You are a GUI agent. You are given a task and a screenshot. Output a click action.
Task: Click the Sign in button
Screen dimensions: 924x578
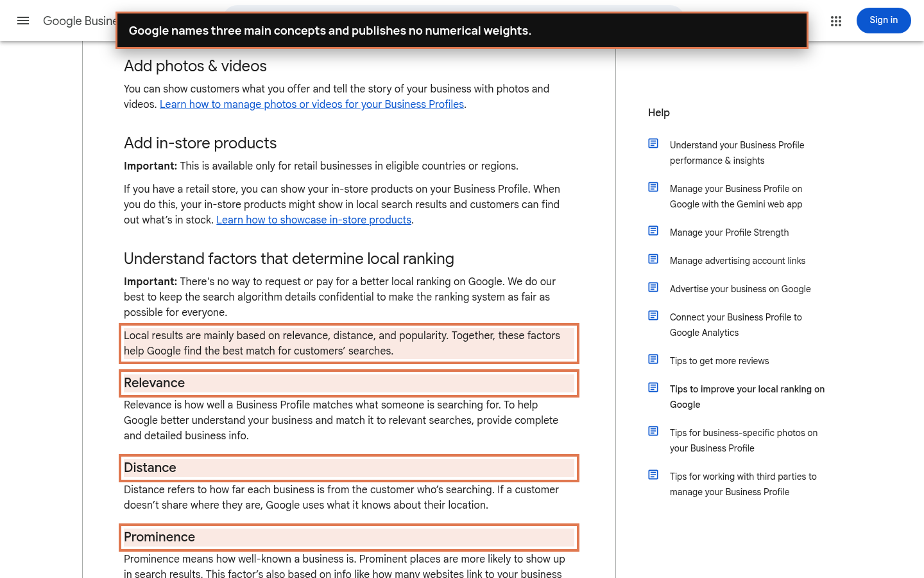pos(884,21)
